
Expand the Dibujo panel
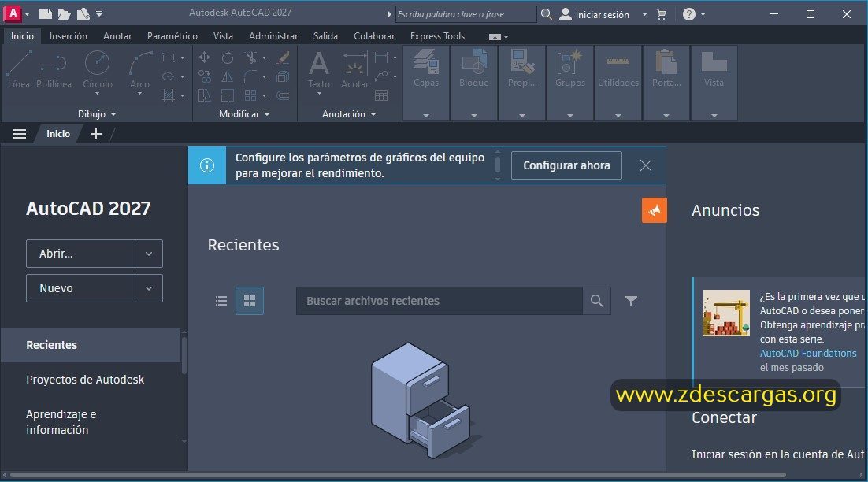point(97,114)
